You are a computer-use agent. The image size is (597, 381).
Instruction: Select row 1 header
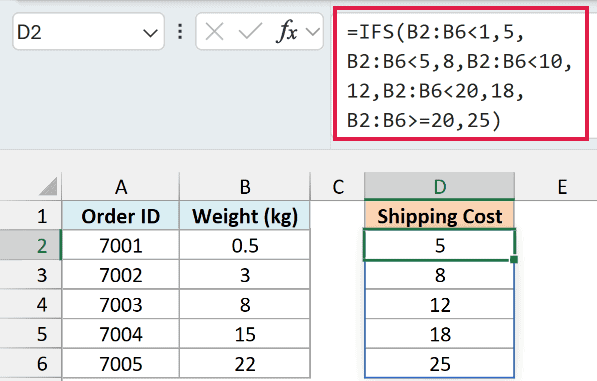point(30,216)
